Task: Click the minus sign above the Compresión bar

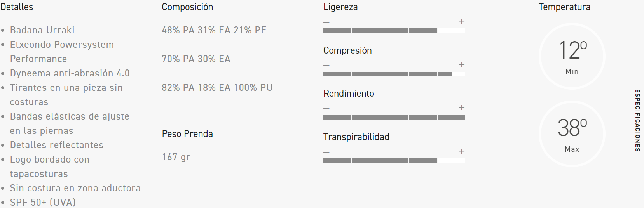Action: tap(326, 66)
